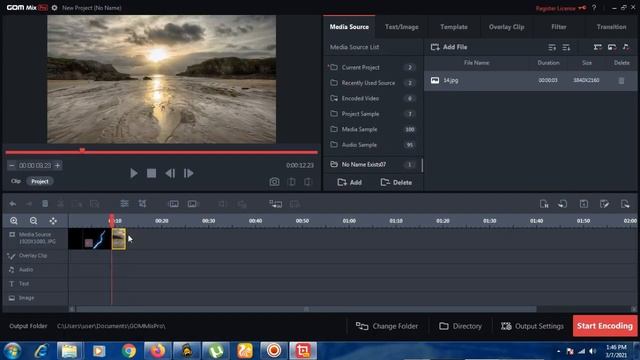Switch to the Media Source tab

[349, 27]
